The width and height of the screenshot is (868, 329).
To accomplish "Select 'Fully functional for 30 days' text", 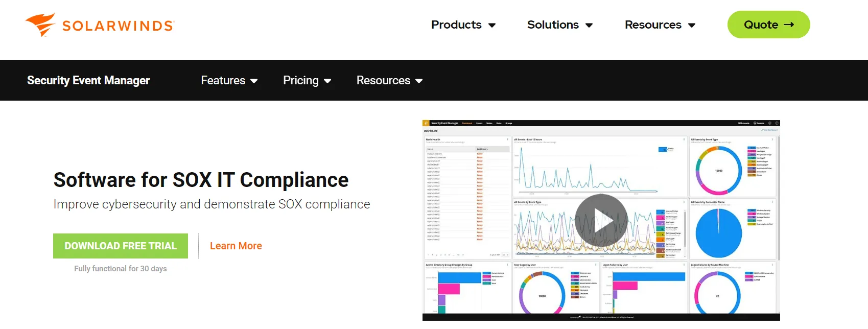I will coord(121,269).
